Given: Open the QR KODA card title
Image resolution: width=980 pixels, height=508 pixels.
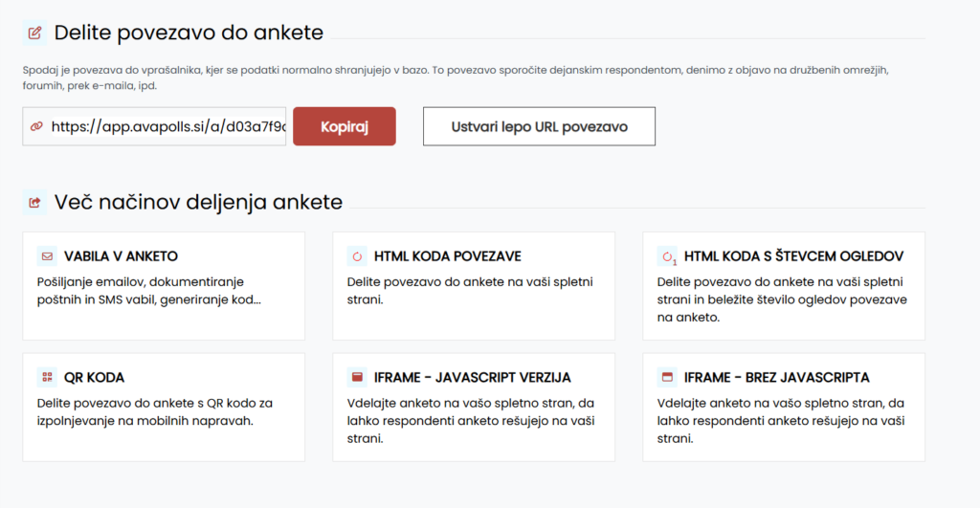Looking at the screenshot, I should point(94,377).
